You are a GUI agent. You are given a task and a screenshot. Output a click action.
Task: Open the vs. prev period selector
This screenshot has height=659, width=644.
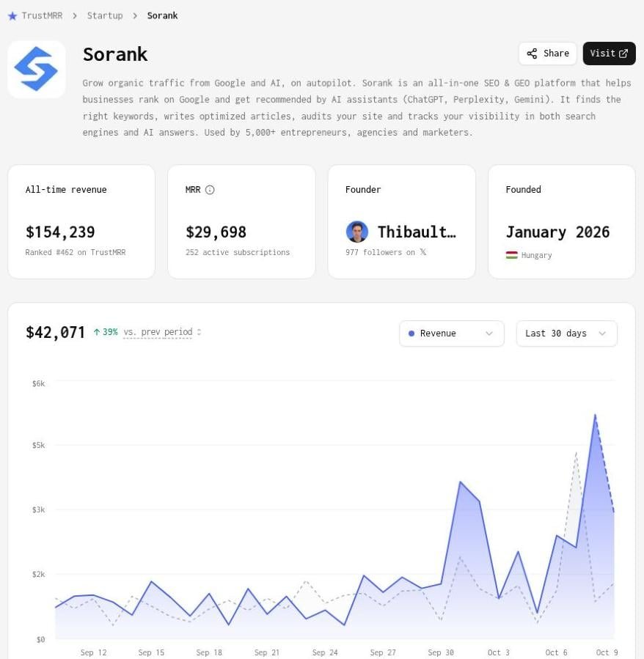tap(162, 332)
